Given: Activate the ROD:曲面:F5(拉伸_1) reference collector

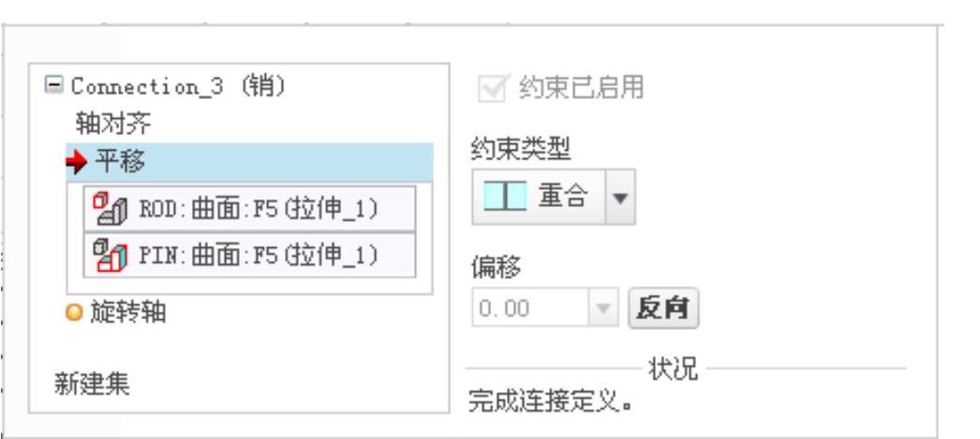Looking at the screenshot, I should [249, 209].
